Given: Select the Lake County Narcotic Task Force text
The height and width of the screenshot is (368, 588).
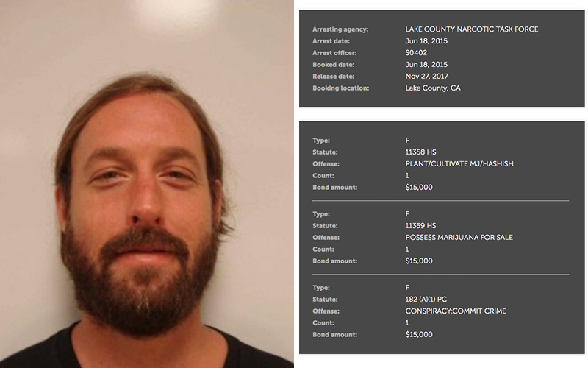Looking at the screenshot, I should point(471,29).
